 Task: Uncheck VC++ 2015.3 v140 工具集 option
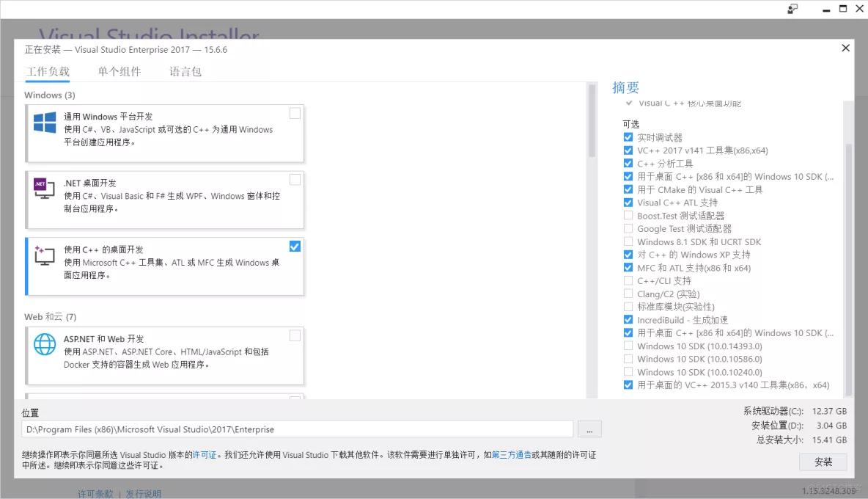(x=628, y=385)
